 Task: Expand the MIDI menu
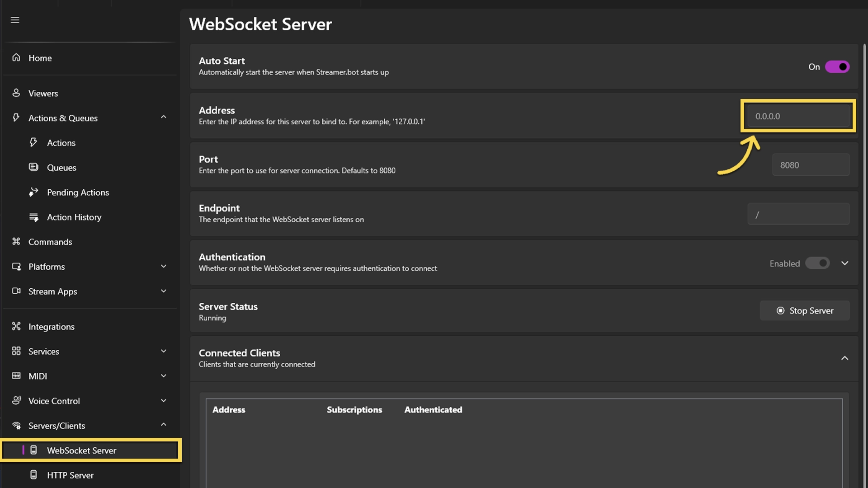pos(164,375)
